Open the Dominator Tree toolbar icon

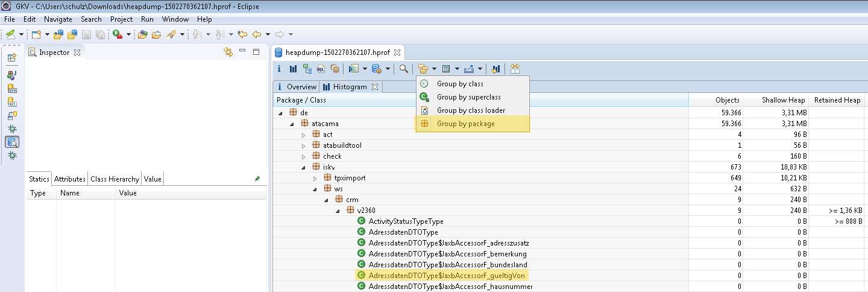coord(307,69)
